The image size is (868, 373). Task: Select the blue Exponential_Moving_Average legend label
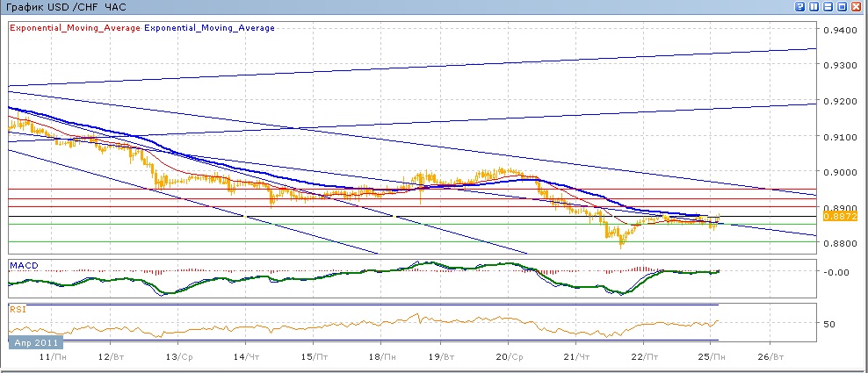(209, 28)
